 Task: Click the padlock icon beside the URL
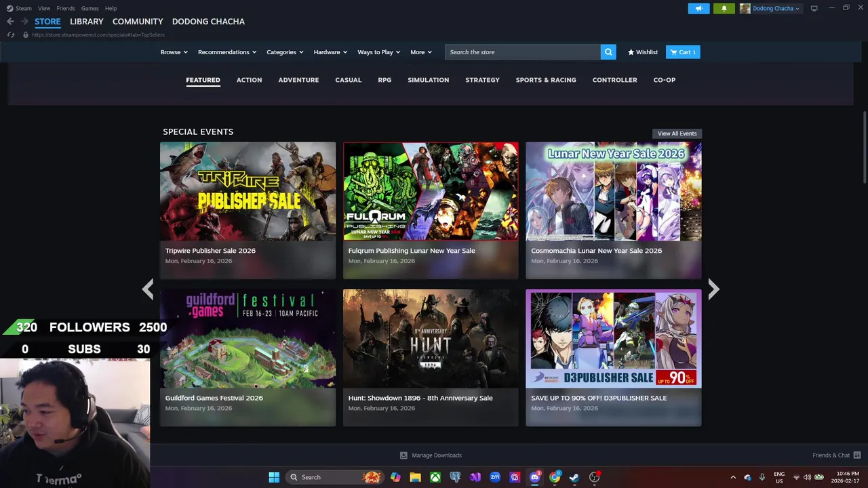[26, 35]
